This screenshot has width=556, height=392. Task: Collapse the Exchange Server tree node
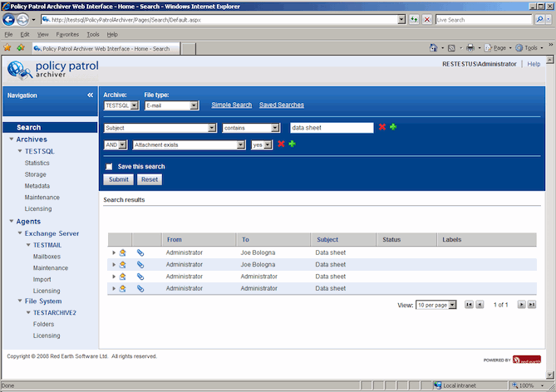pyautogui.click(x=20, y=233)
